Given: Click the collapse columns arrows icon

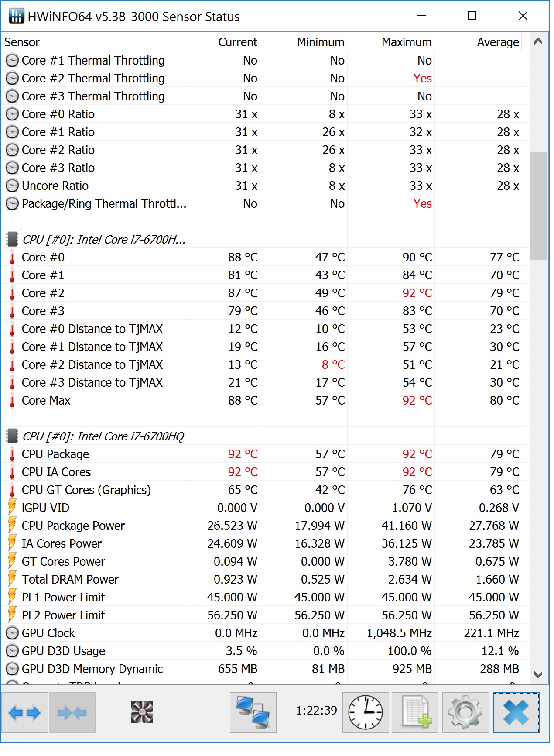Looking at the screenshot, I should (72, 713).
